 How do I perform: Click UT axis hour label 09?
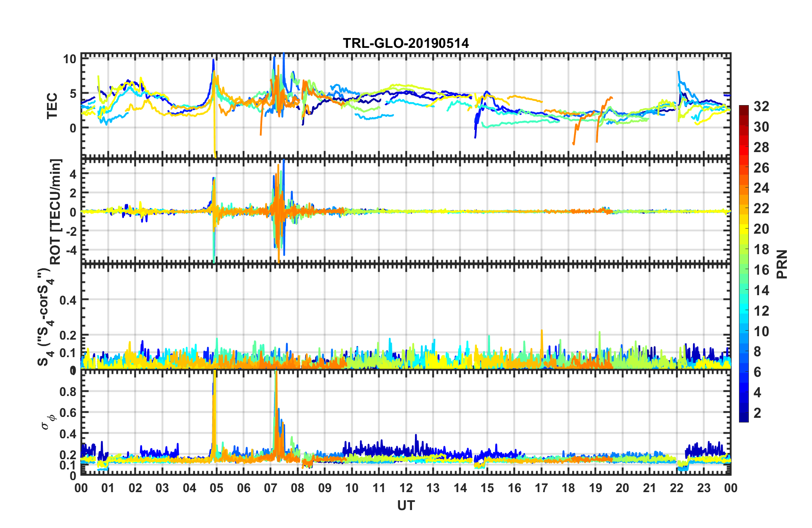(325, 488)
